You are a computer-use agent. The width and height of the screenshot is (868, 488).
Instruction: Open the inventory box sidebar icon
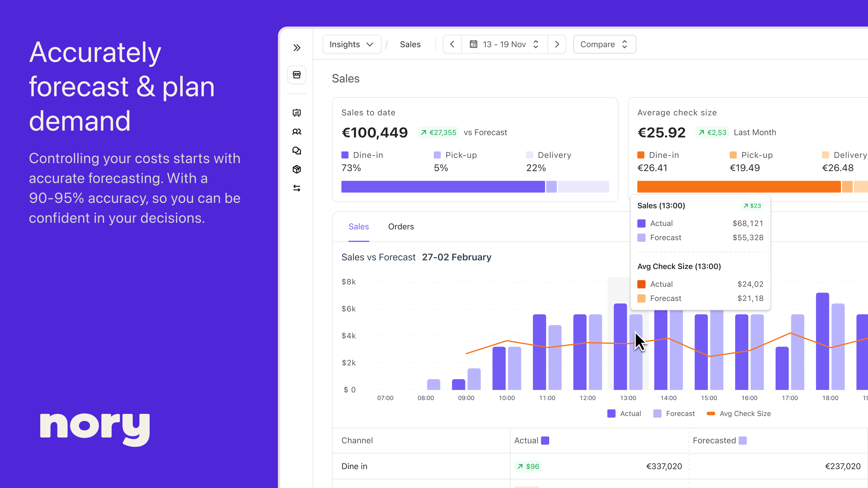[297, 169]
